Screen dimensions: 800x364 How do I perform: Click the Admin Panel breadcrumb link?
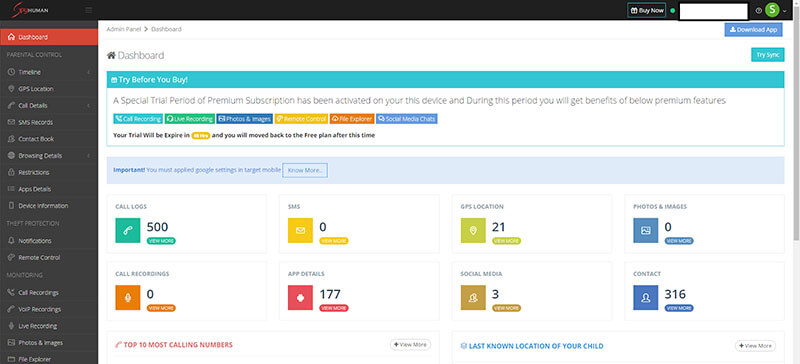click(x=123, y=29)
